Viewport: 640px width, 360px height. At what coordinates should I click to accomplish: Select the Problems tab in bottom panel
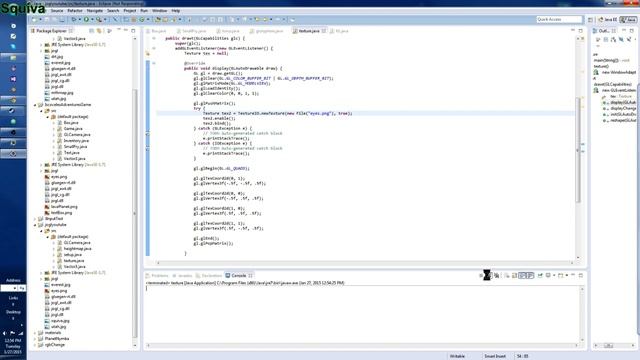point(158,276)
